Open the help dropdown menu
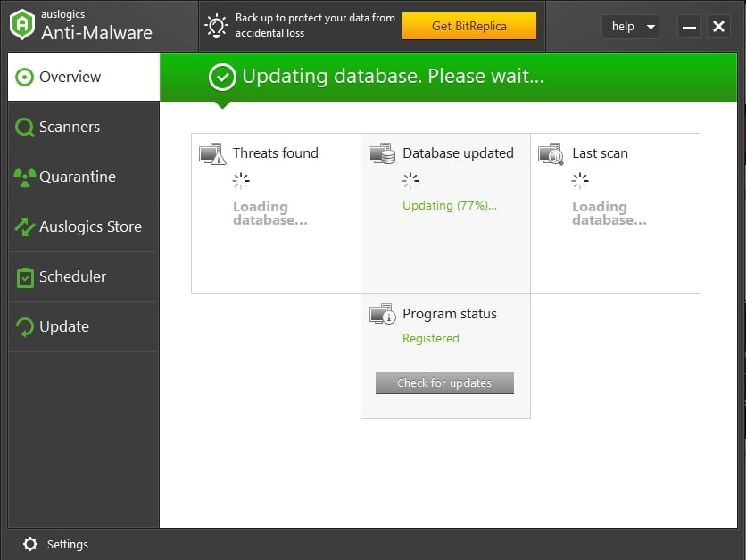The width and height of the screenshot is (746, 560). [630, 27]
